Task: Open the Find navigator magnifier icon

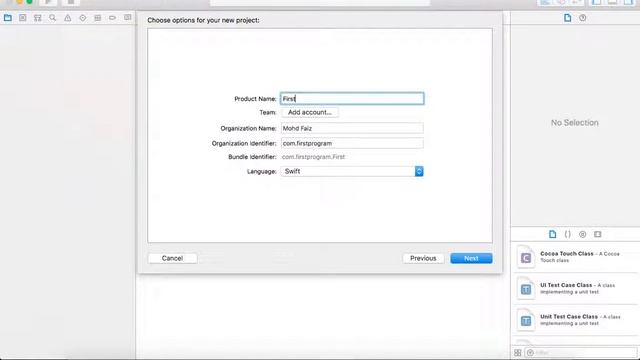Action: click(53, 18)
